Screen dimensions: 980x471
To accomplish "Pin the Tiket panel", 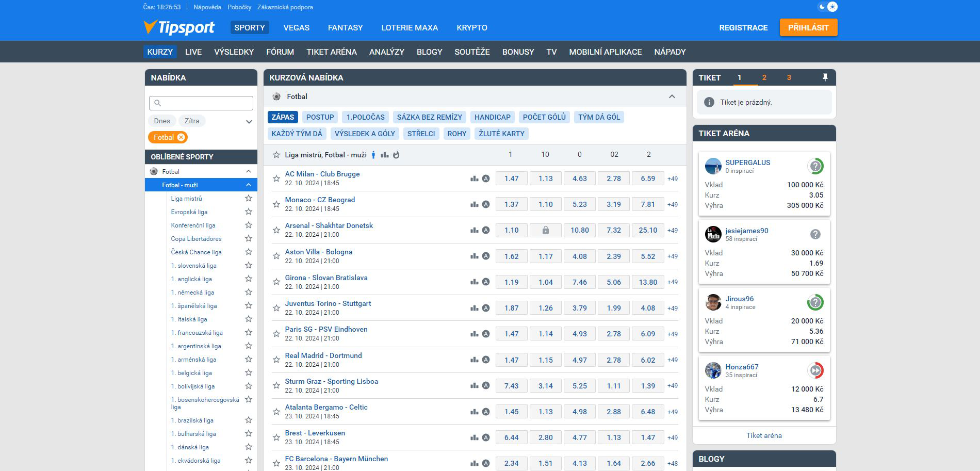I will pos(825,77).
